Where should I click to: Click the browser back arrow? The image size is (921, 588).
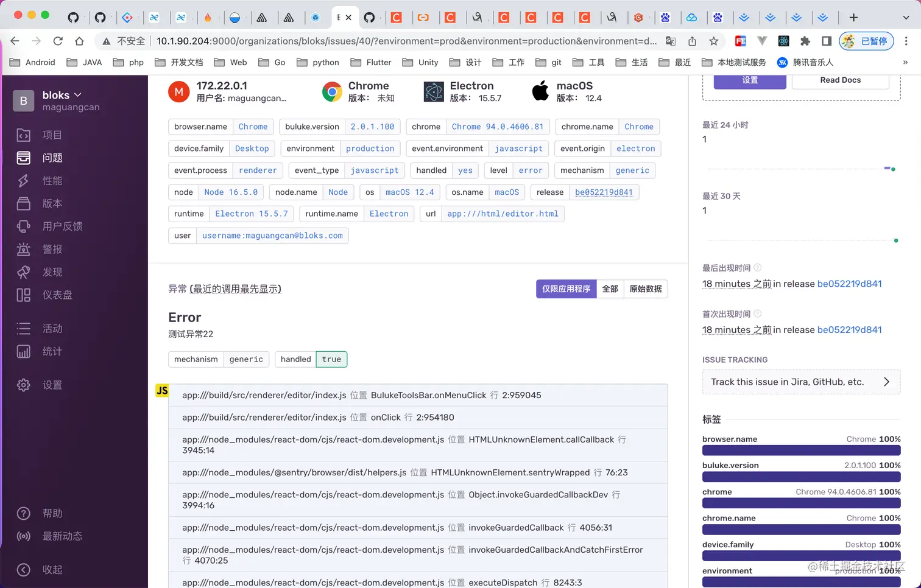[15, 41]
